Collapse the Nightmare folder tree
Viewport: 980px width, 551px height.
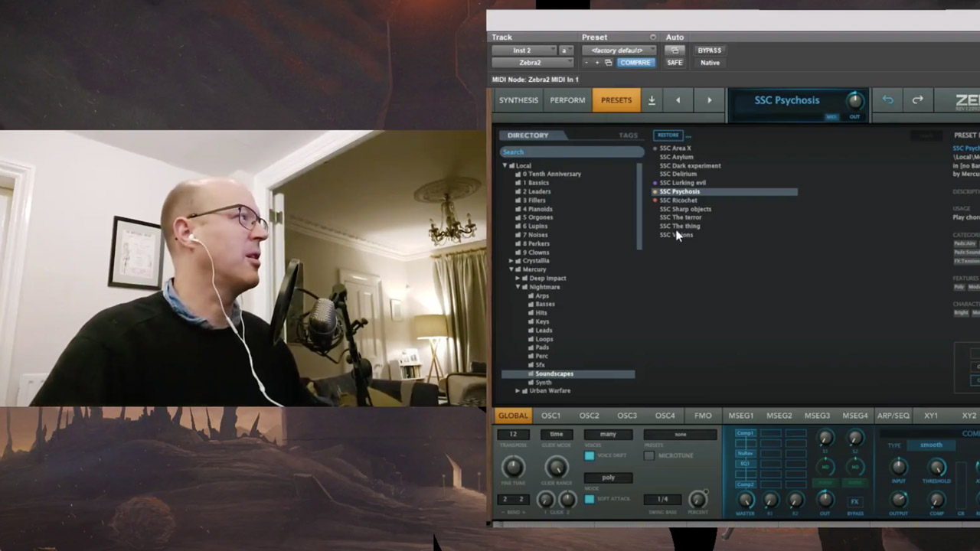[518, 287]
